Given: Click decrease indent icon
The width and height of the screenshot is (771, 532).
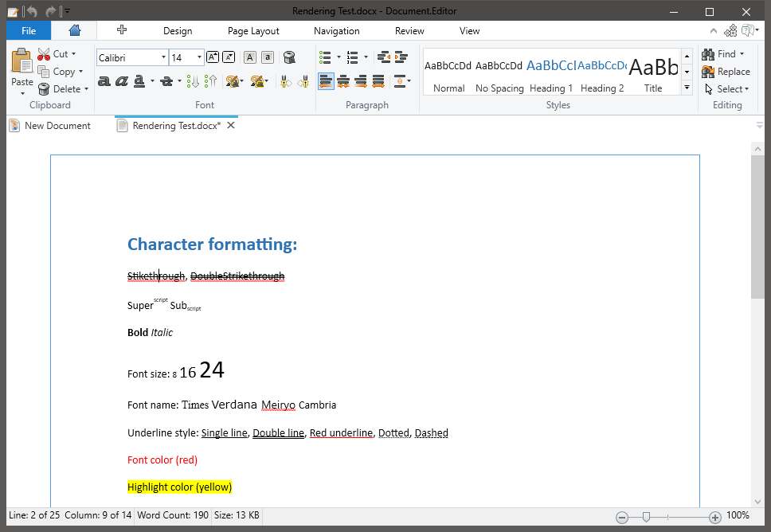Looking at the screenshot, I should pos(384,57).
